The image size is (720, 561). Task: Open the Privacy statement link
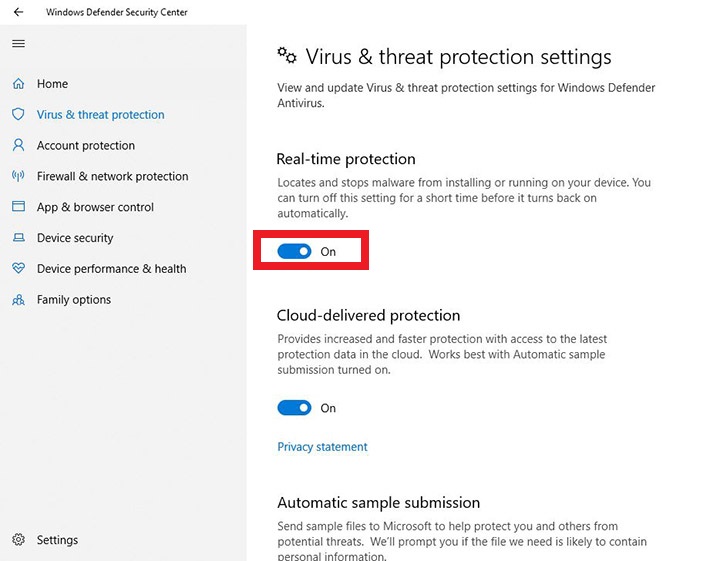[322, 447]
